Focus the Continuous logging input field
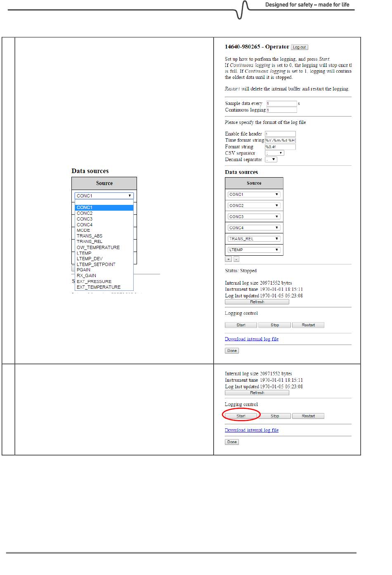This screenshot has width=392, height=575. [x=281, y=110]
